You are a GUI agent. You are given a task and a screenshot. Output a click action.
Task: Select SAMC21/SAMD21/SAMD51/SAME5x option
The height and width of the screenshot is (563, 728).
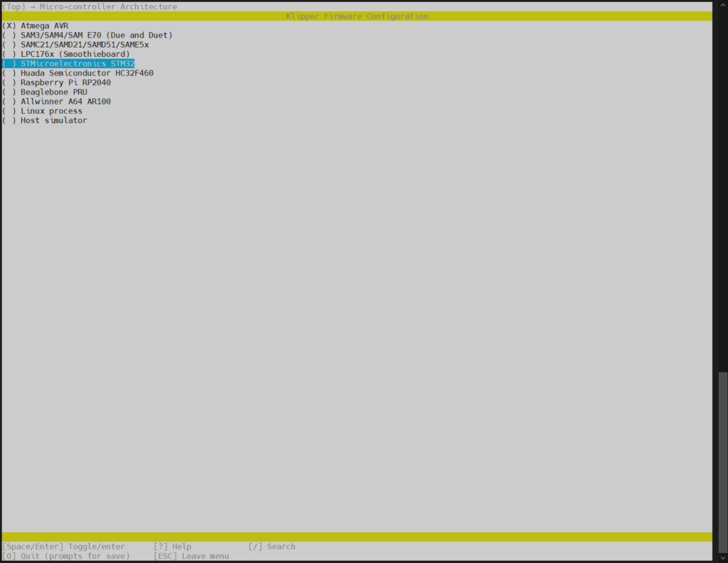coord(75,45)
